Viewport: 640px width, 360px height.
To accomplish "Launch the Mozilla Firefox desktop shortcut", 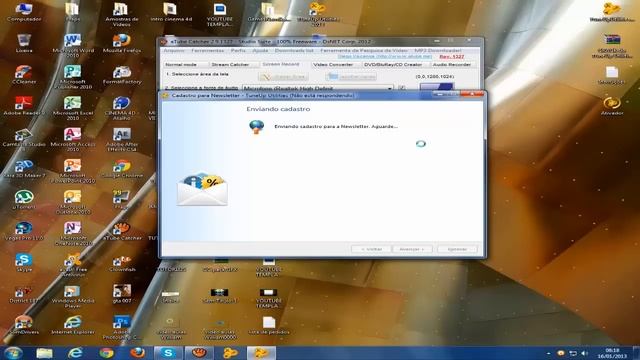I will (122, 43).
